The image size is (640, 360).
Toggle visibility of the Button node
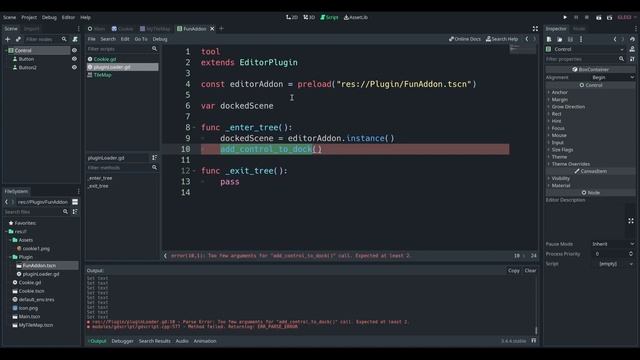point(74,59)
